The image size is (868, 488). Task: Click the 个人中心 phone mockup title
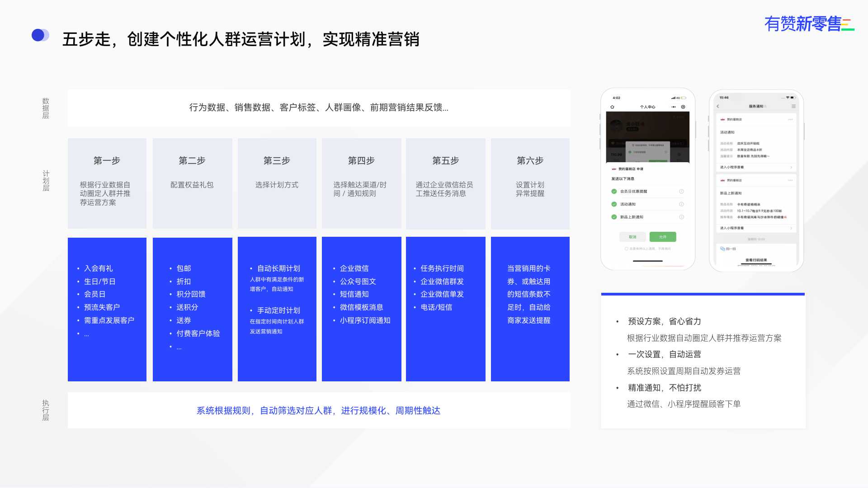click(x=647, y=107)
